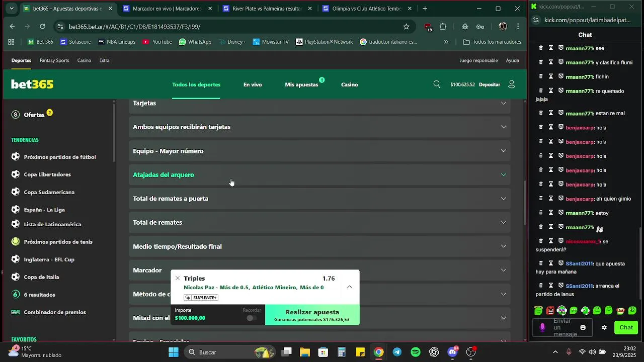Open the Ayuda link
Screen dimensions: 644x362
click(x=512, y=60)
